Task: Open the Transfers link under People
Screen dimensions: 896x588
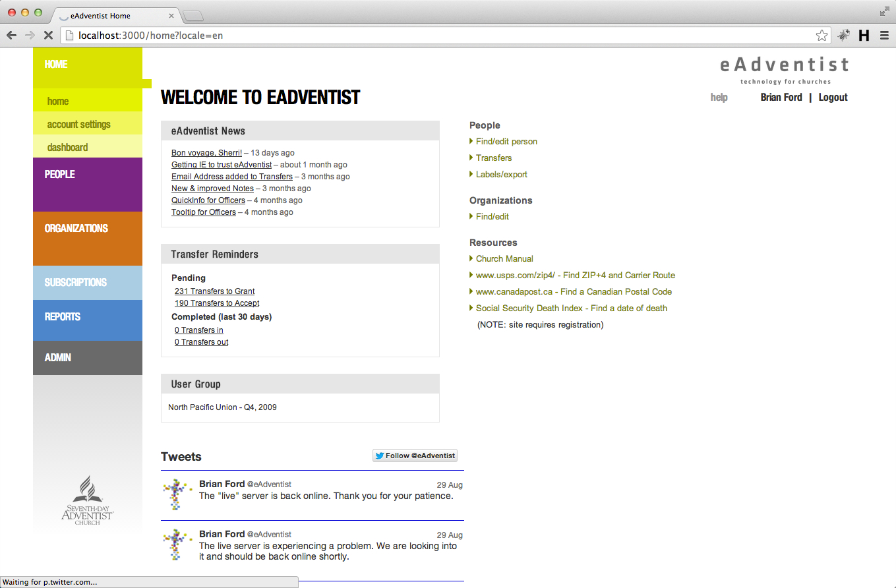Action: click(494, 158)
